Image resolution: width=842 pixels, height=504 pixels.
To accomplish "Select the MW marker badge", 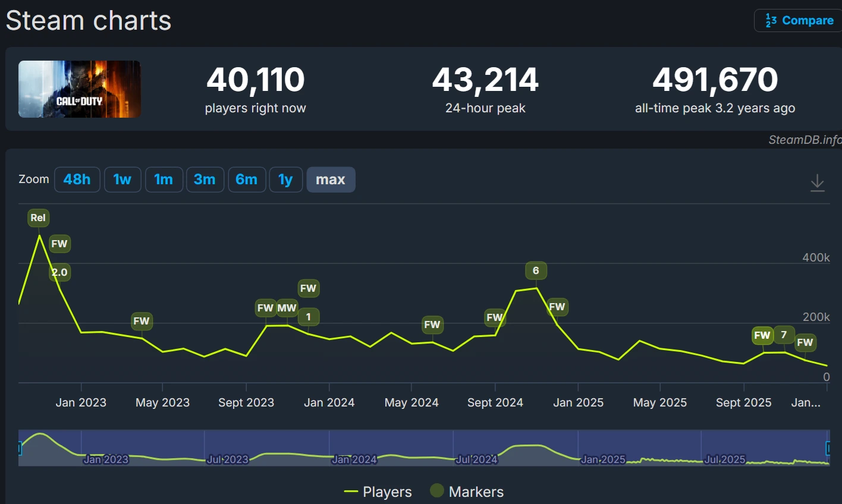I will [x=287, y=308].
